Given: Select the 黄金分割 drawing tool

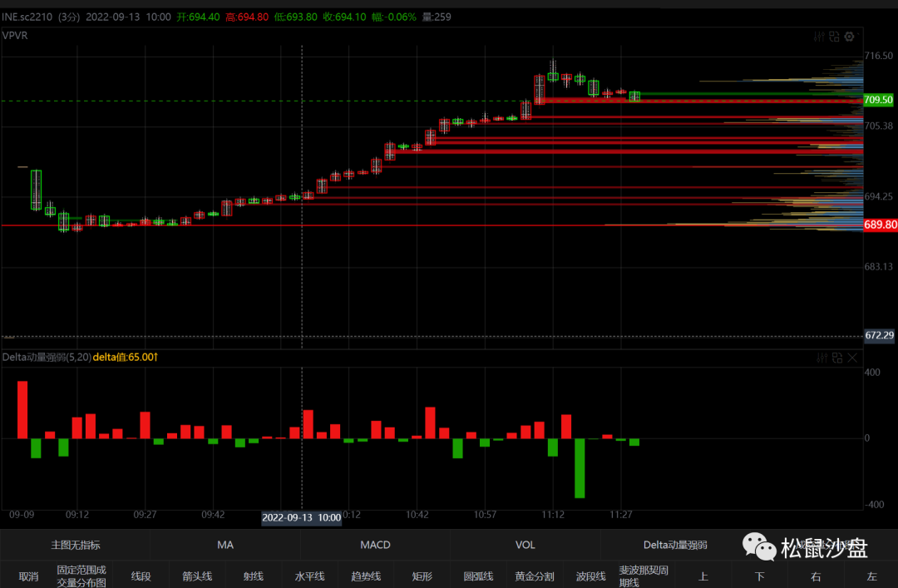Looking at the screenshot, I should [535, 576].
